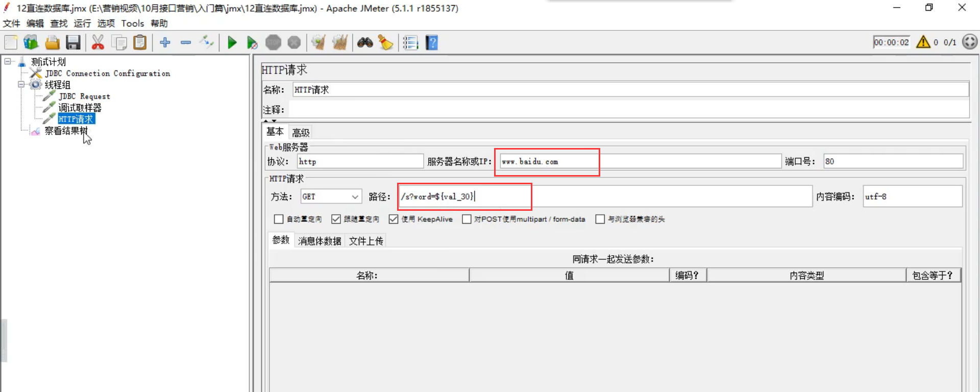This screenshot has height=392, width=980.
Task: Click the Toggle enable/disable icon
Action: (207, 42)
